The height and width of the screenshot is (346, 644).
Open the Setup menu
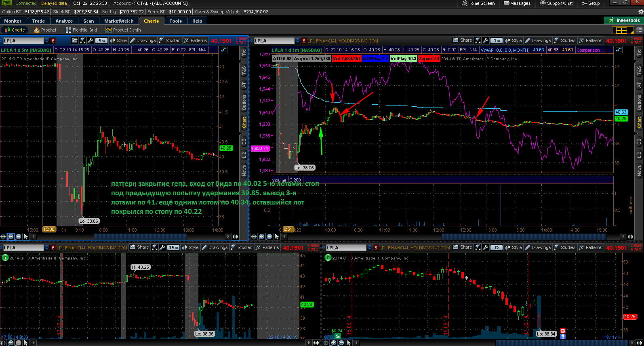click(x=591, y=3)
